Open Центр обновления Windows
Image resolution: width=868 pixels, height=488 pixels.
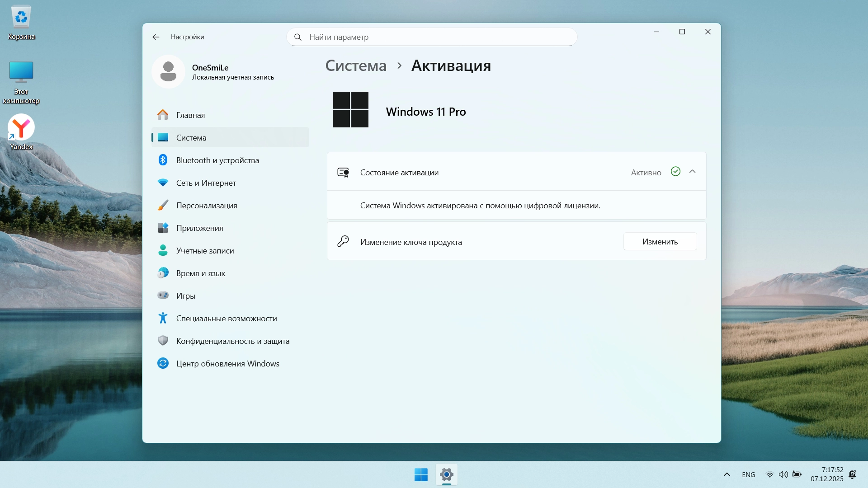227,364
